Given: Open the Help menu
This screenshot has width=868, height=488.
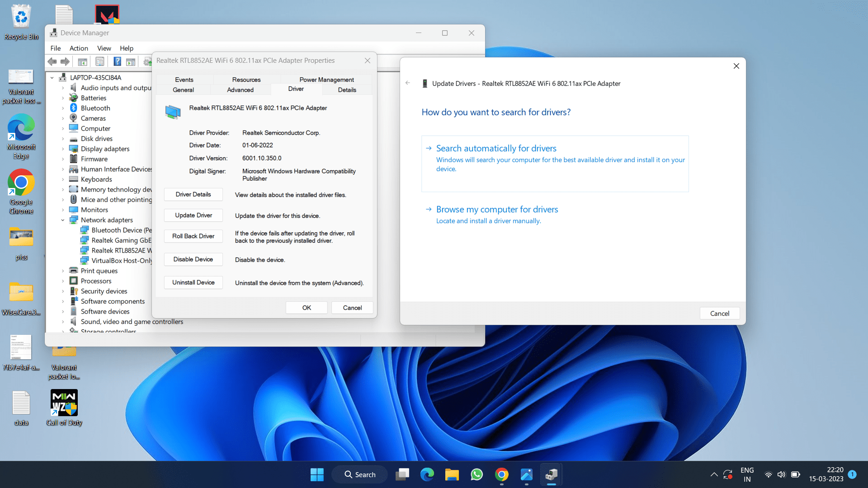Looking at the screenshot, I should [127, 48].
